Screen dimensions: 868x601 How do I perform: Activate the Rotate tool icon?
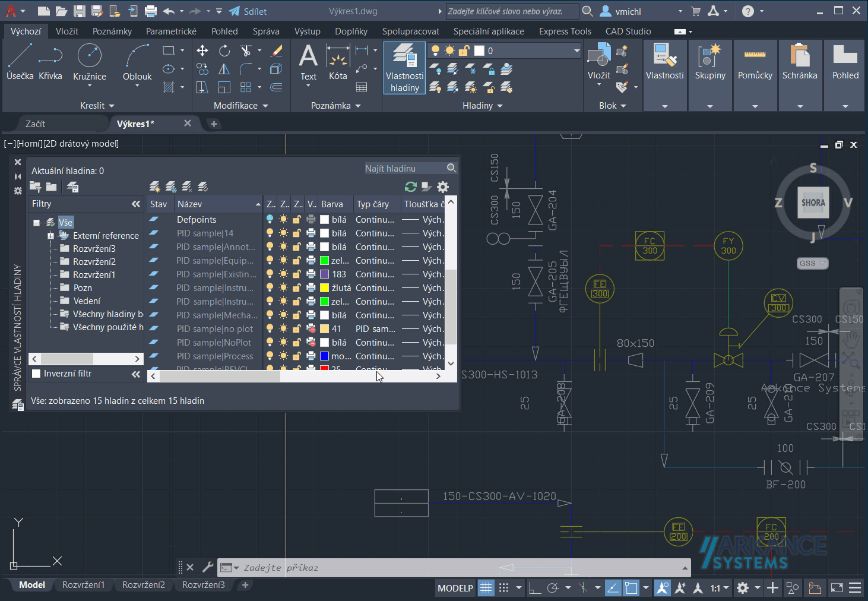tap(224, 51)
